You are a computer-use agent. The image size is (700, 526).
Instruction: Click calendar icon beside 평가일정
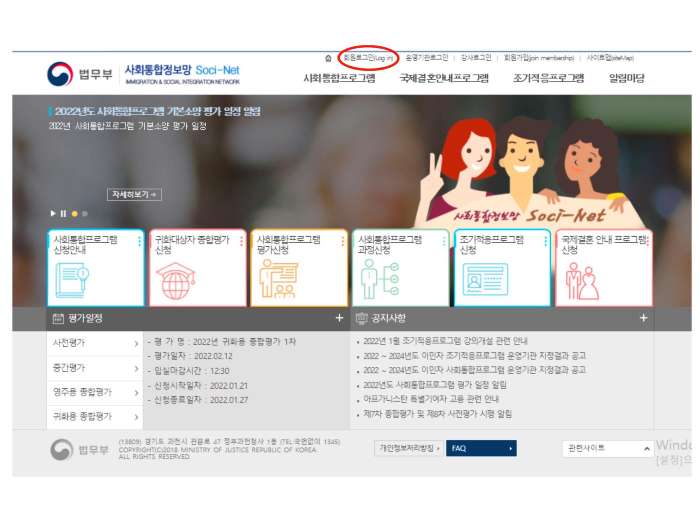(58, 318)
